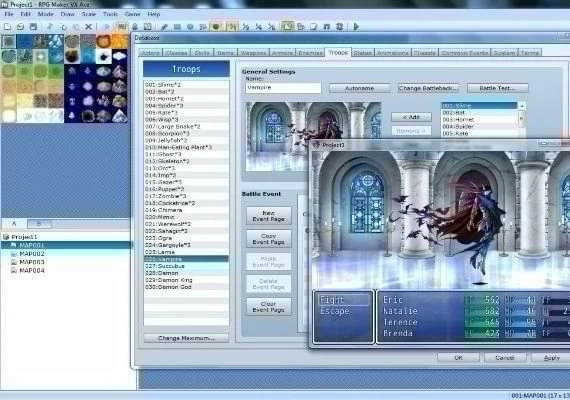Select the Ellipse drawing tool

point(190,27)
